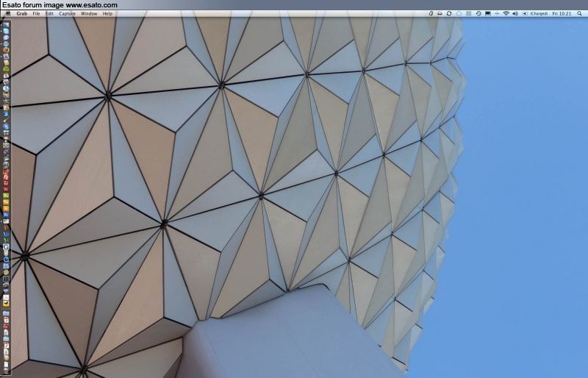The height and width of the screenshot is (378, 588).
Task: Open the Window menu
Action: pyautogui.click(x=89, y=13)
